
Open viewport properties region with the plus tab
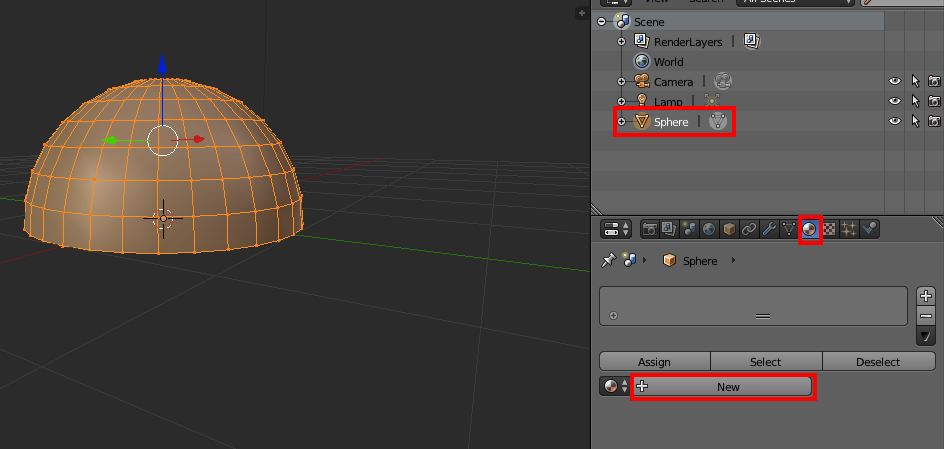coord(582,13)
